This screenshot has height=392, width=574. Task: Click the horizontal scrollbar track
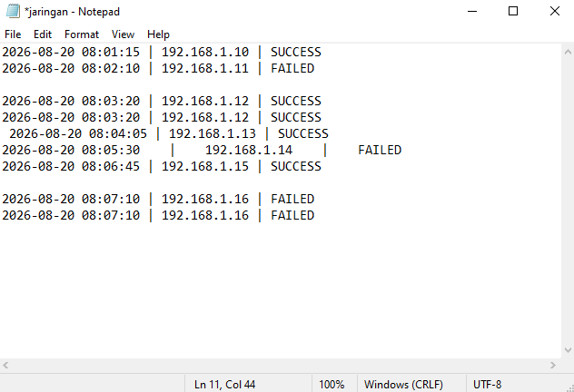tap(279, 365)
